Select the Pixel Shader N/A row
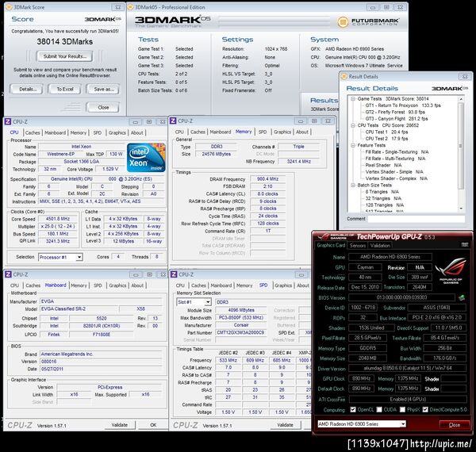The image size is (476, 452). [x=383, y=165]
